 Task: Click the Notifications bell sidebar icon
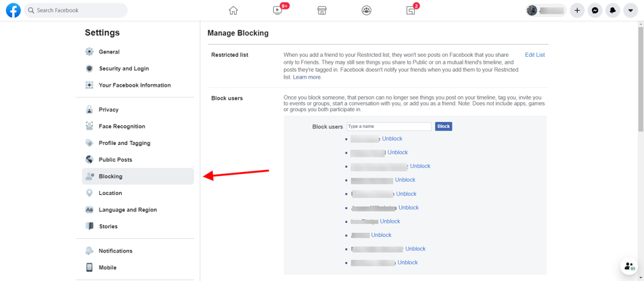[x=89, y=251]
